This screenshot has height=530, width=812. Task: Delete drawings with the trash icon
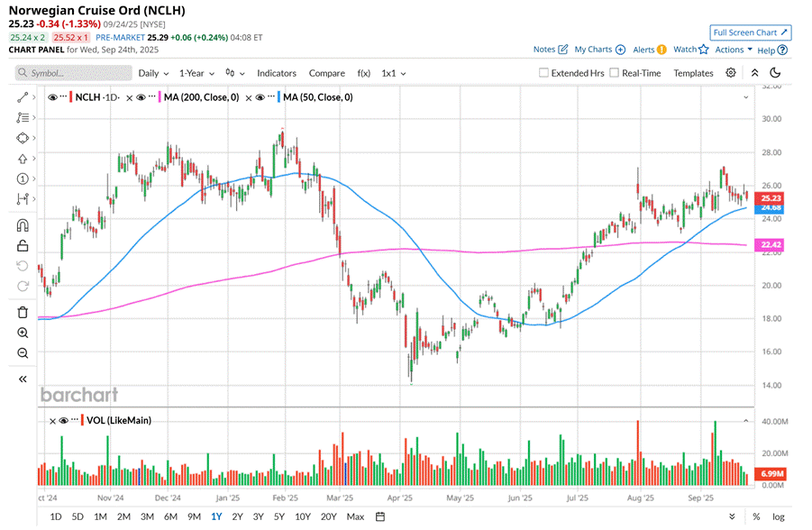click(x=23, y=312)
